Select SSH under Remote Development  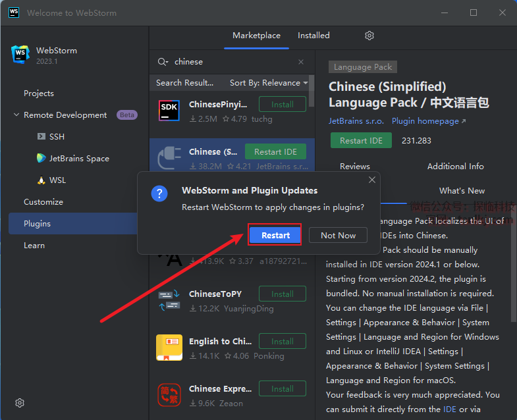(x=57, y=136)
